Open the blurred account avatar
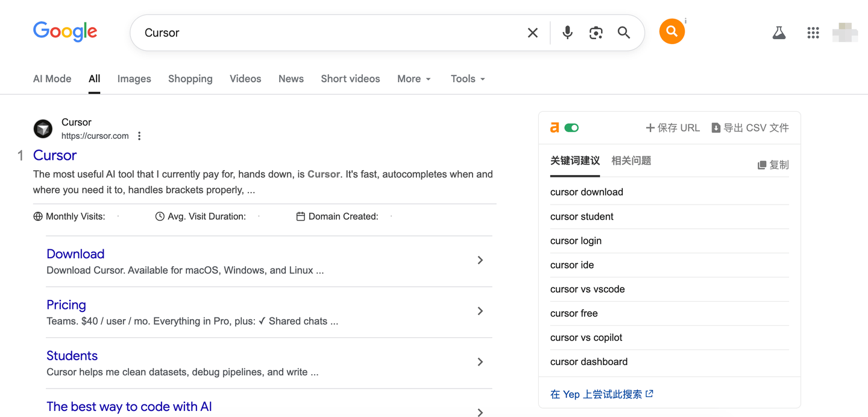 844,33
